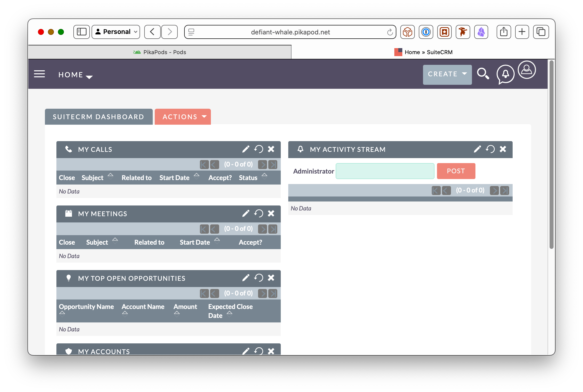This screenshot has width=583, height=392.
Task: Go to first page in My Calls
Action: [204, 165]
